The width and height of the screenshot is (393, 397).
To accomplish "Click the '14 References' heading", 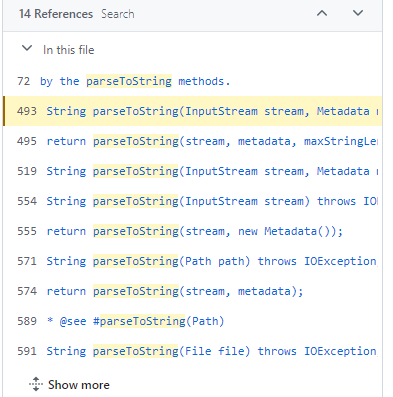I will 56,14.
